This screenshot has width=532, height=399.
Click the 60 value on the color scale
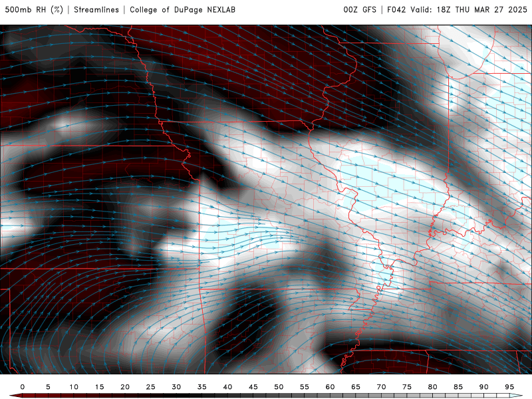[x=330, y=387]
